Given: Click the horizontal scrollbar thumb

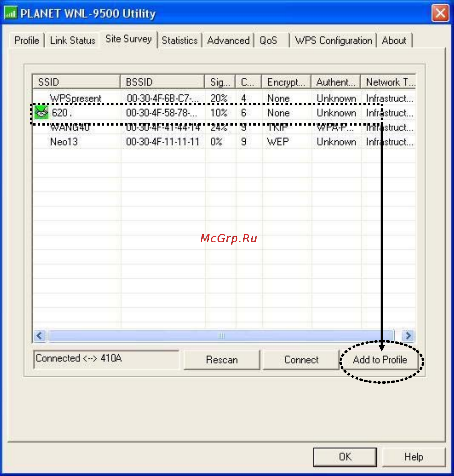Looking at the screenshot, I should (221, 335).
